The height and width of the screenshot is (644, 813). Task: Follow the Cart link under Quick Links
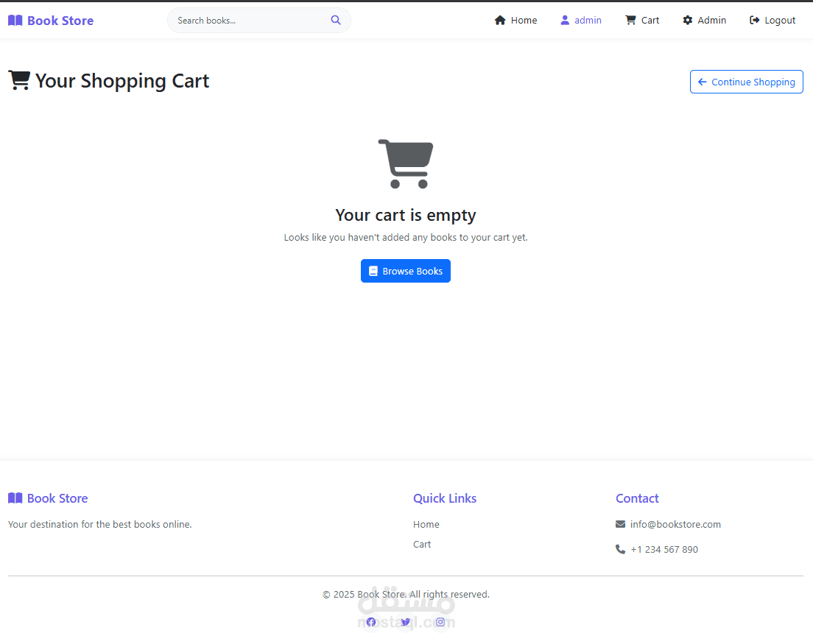pyautogui.click(x=422, y=545)
